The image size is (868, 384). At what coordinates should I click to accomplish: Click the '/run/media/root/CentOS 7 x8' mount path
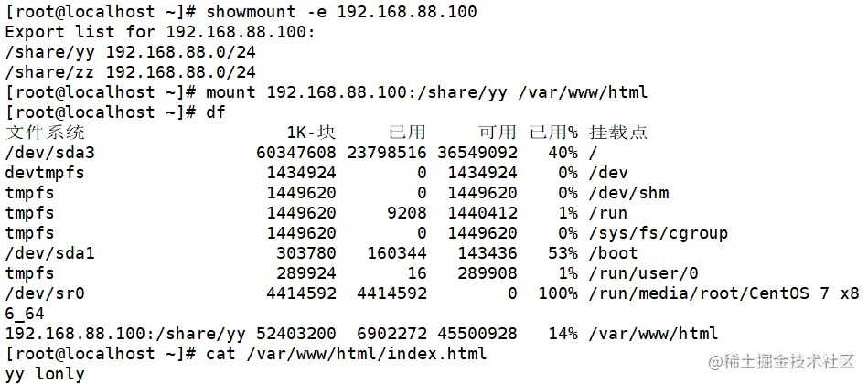pos(723,293)
